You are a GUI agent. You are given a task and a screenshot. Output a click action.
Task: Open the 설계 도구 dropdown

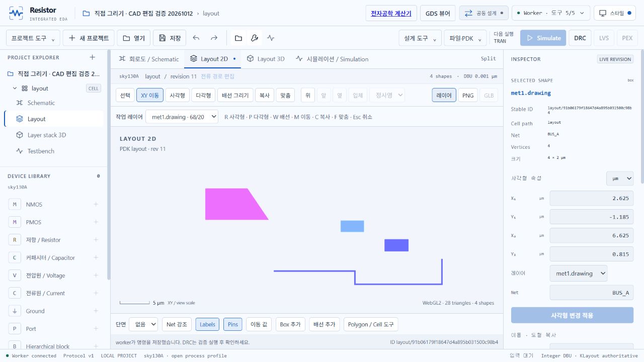tap(420, 38)
